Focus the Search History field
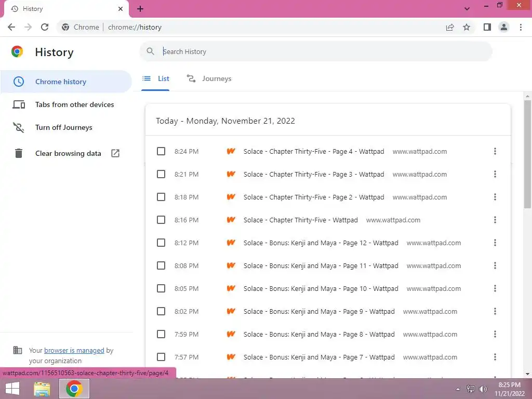532x399 pixels. (315, 51)
